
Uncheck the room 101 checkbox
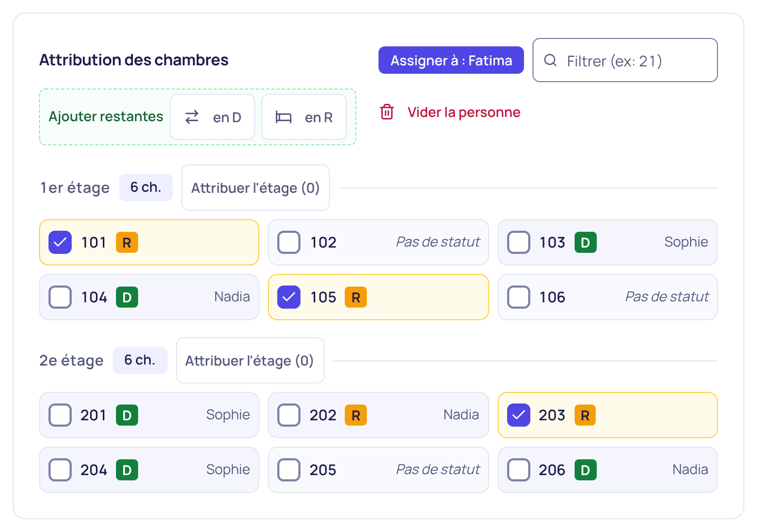tap(60, 242)
